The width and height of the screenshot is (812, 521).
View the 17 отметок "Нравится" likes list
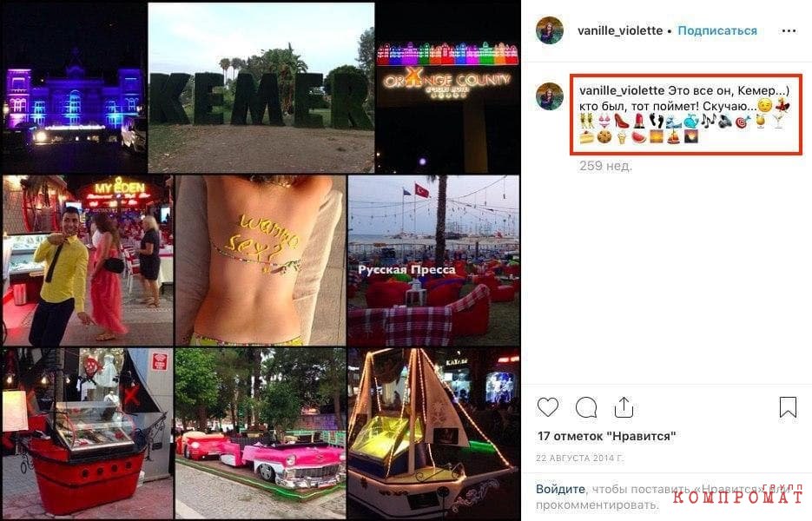pyautogui.click(x=606, y=436)
